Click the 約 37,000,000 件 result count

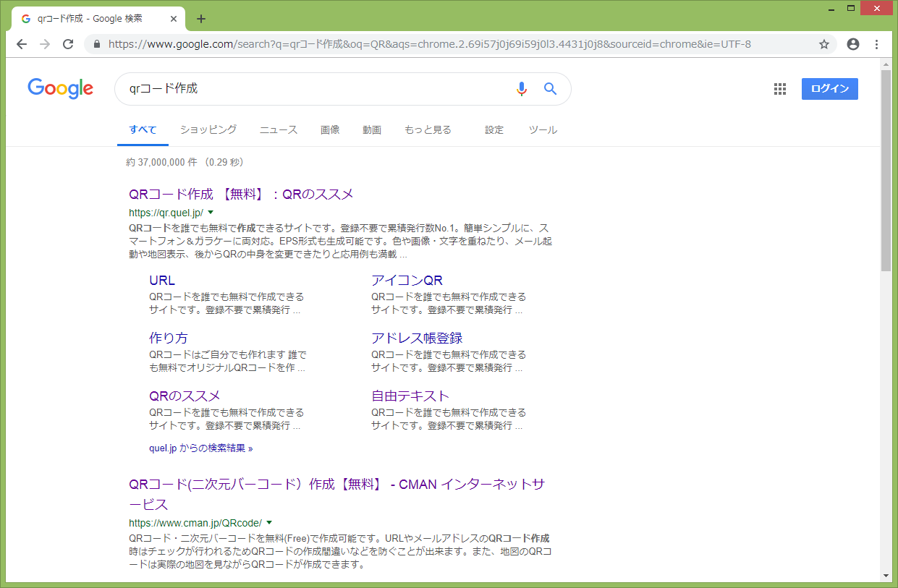click(x=161, y=162)
